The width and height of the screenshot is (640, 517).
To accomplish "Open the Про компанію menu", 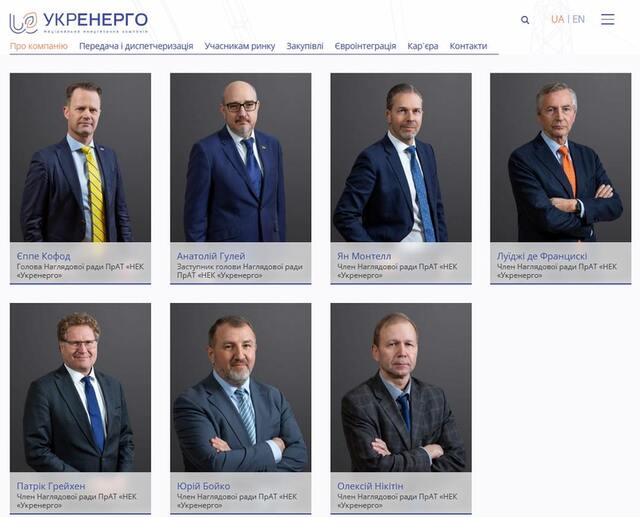I will click(x=39, y=46).
